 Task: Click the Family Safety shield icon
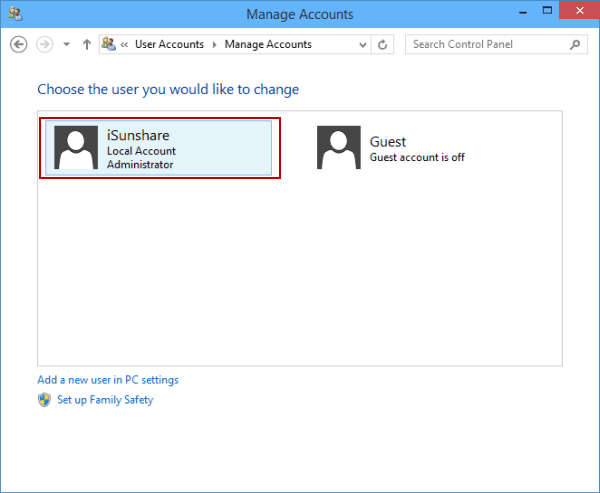tap(44, 400)
